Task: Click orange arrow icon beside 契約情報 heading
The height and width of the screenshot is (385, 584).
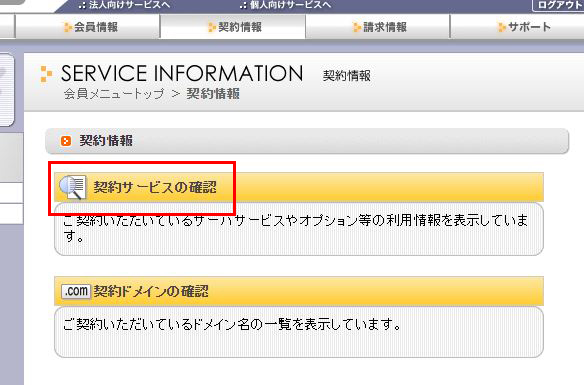Action: click(x=66, y=141)
